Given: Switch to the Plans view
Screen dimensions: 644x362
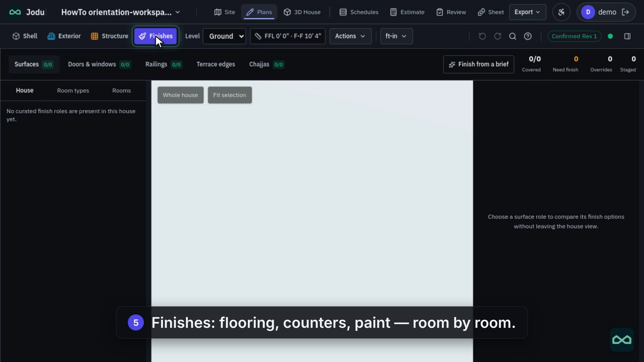Looking at the screenshot, I should coord(259,12).
